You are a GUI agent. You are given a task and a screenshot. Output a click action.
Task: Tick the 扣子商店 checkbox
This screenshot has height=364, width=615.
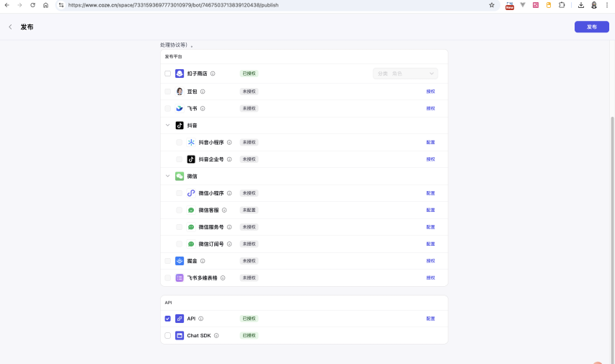pos(168,74)
